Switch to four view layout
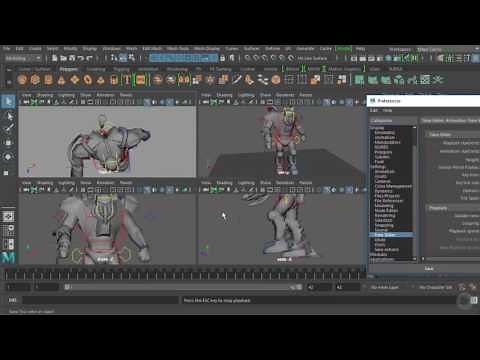 pyautogui.click(x=8, y=230)
